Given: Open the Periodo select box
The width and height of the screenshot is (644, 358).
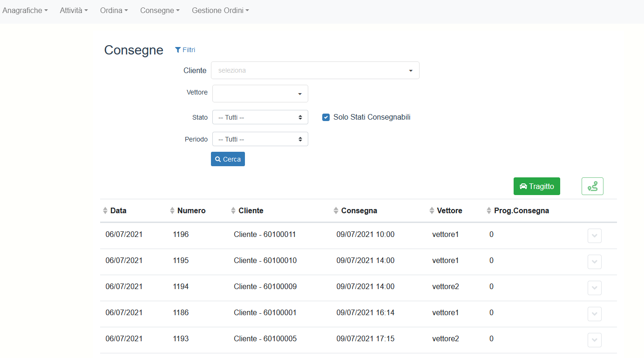Looking at the screenshot, I should point(260,139).
